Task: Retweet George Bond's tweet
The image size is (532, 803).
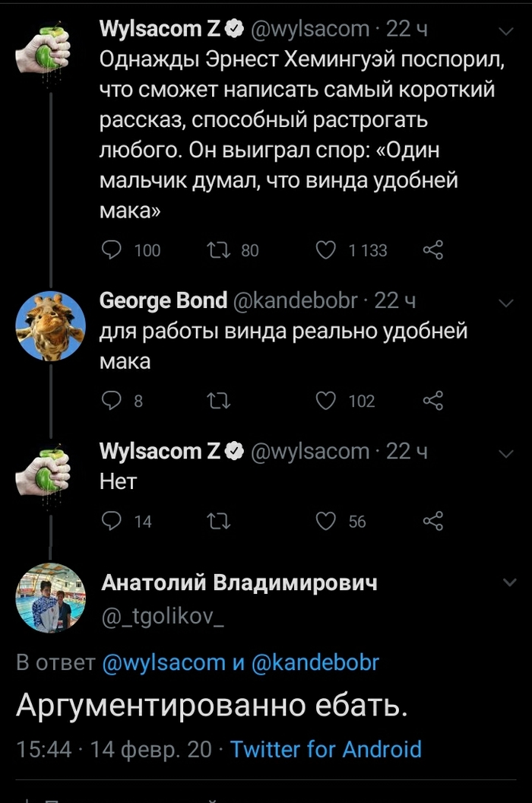Action: (x=218, y=401)
